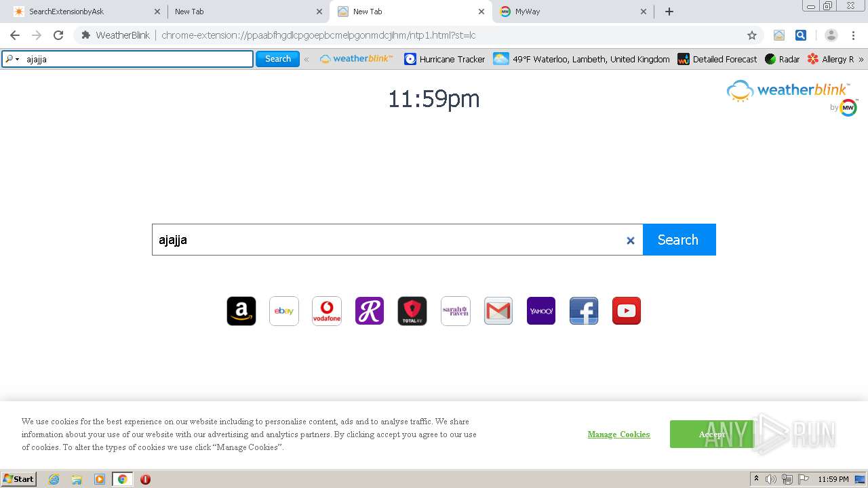Show more toolbar items with right chevrons
The height and width of the screenshot is (488, 868).
tap(861, 59)
